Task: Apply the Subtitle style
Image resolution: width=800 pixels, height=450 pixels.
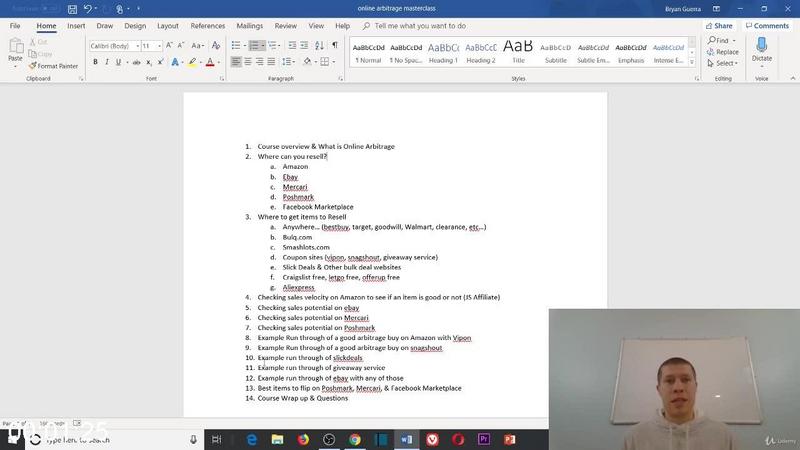Action: click(x=556, y=53)
